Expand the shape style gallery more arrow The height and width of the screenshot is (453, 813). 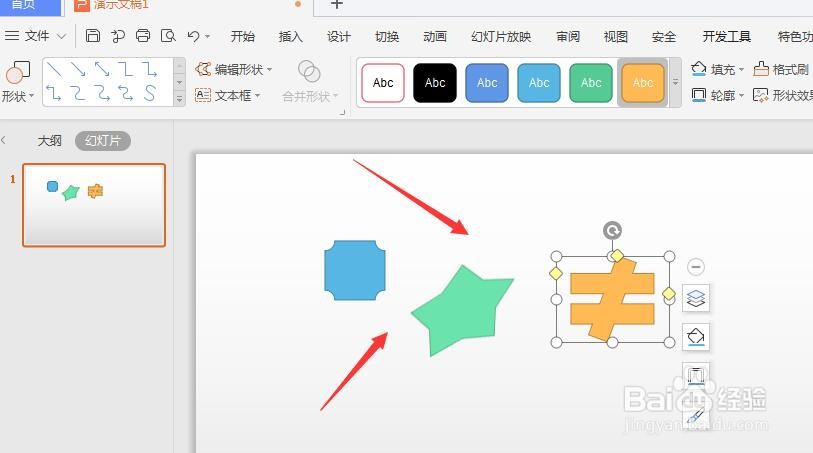point(676,82)
